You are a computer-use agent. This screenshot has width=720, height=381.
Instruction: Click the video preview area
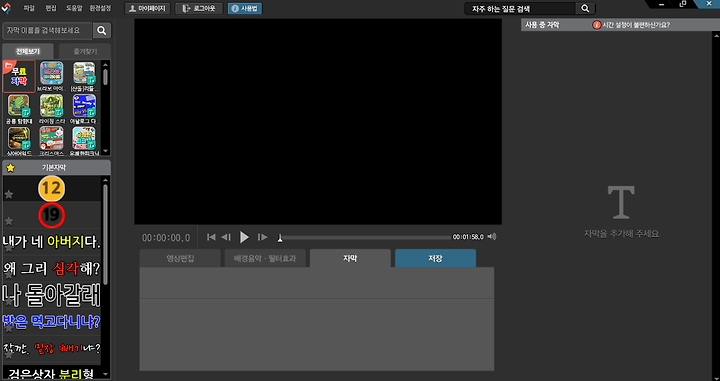click(x=318, y=121)
